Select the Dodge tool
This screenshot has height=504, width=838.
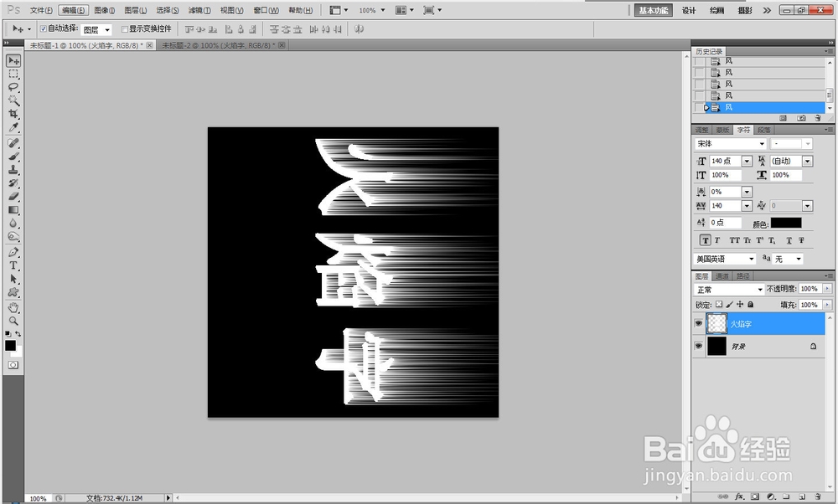[13, 237]
